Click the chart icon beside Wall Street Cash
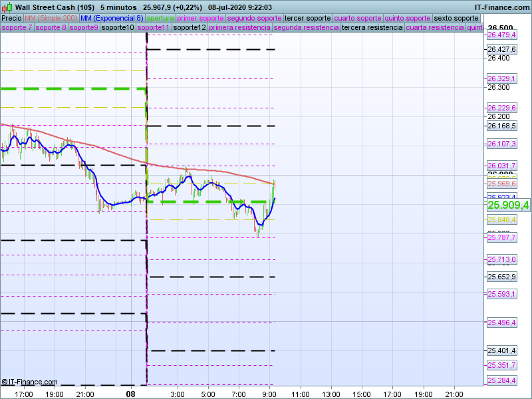Screen dimensions: 532x399 coord(7,7)
